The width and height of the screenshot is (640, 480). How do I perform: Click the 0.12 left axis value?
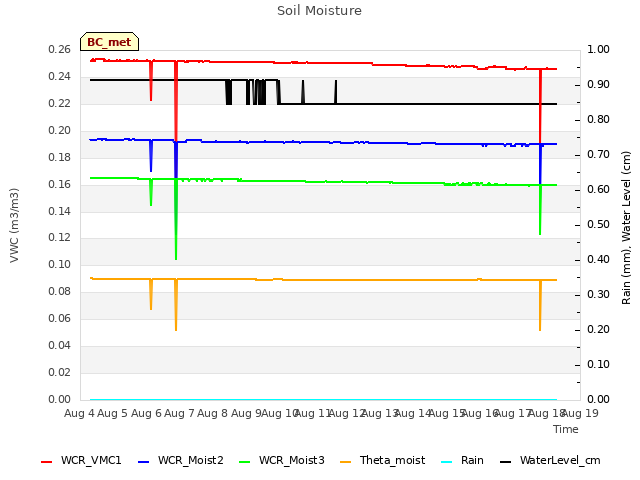(60, 238)
